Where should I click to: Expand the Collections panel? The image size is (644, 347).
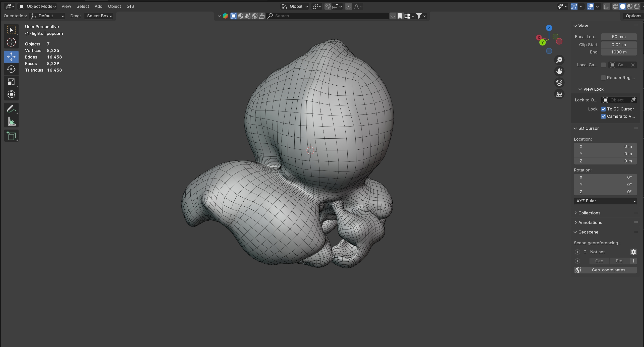pyautogui.click(x=589, y=213)
